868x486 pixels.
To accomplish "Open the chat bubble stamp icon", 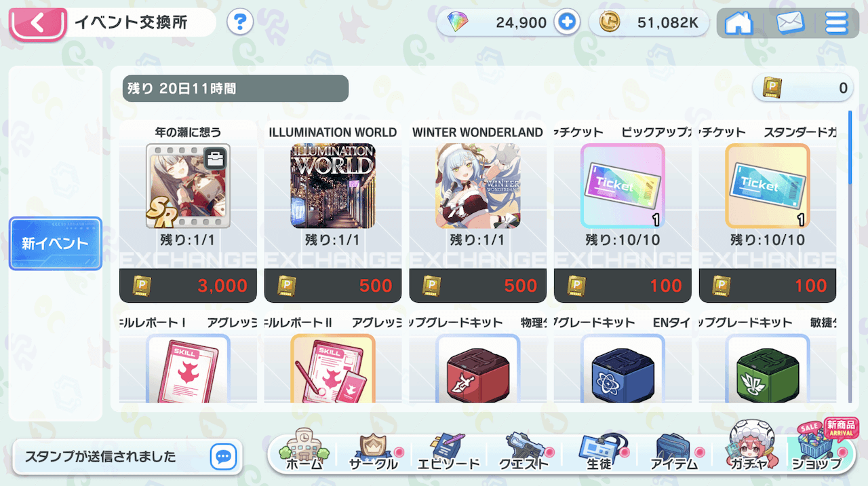I will pyautogui.click(x=222, y=456).
